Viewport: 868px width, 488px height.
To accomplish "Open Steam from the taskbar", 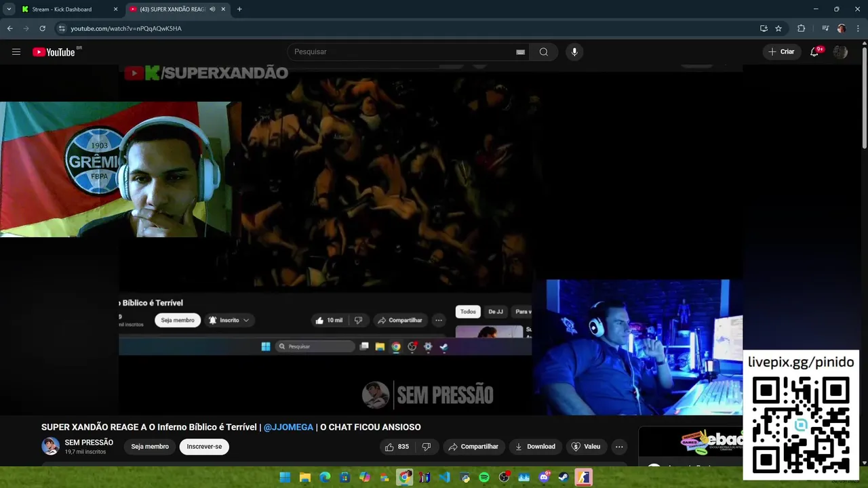I will (564, 477).
